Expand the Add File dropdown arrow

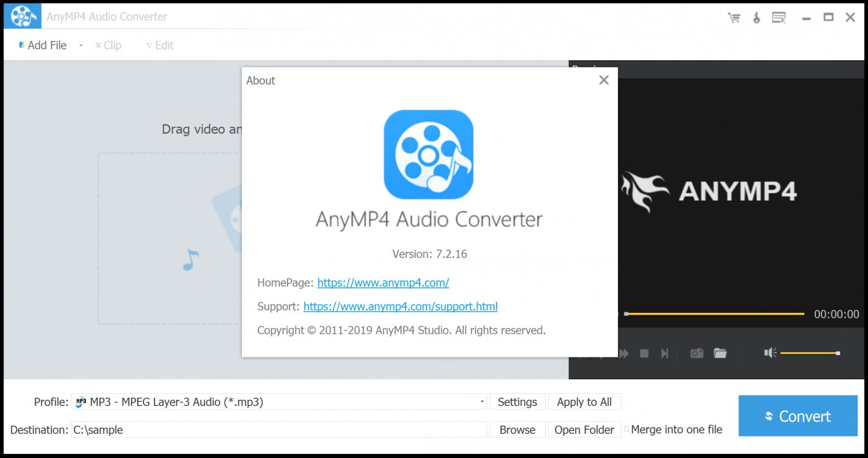point(81,45)
